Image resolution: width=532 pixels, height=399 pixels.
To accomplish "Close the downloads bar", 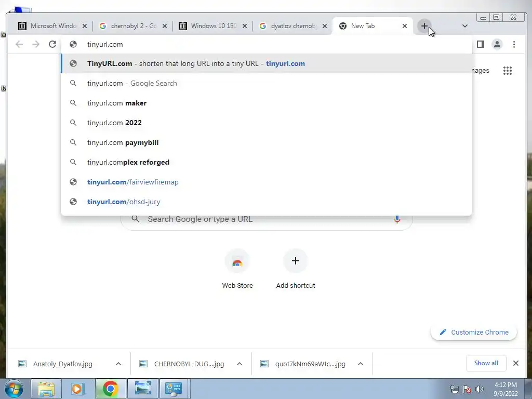I will pos(516,363).
